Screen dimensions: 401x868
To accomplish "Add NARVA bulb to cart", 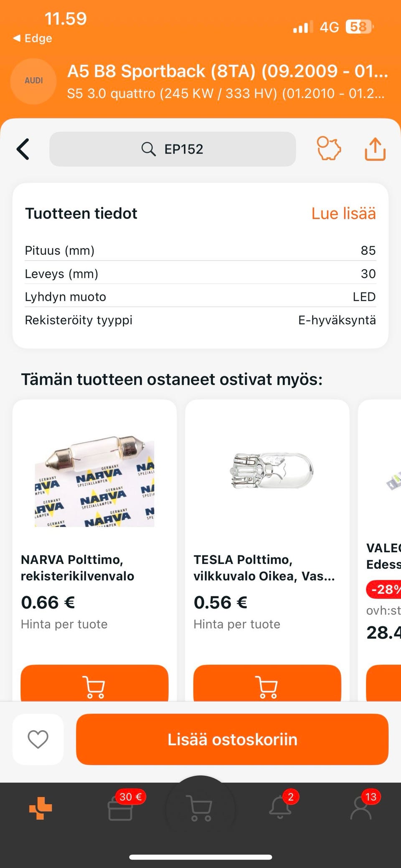I will pyautogui.click(x=94, y=685).
